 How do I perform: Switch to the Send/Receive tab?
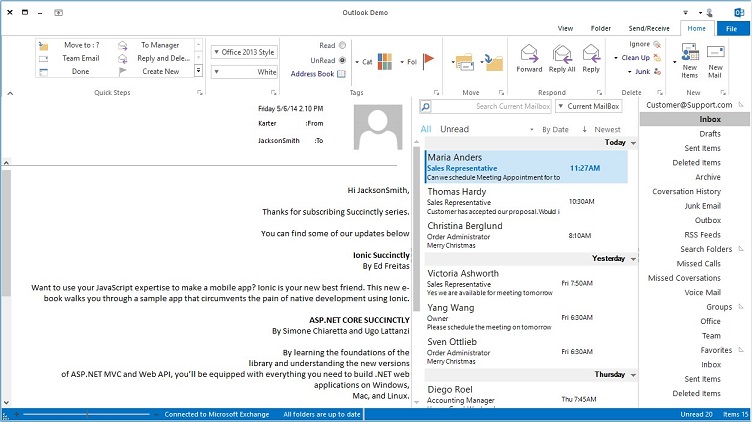648,29
